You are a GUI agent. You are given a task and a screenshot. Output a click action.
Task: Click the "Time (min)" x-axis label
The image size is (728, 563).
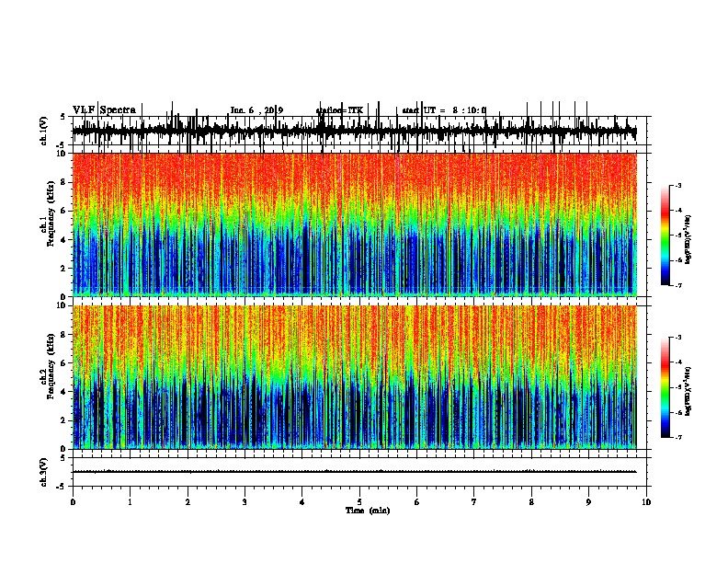point(368,511)
